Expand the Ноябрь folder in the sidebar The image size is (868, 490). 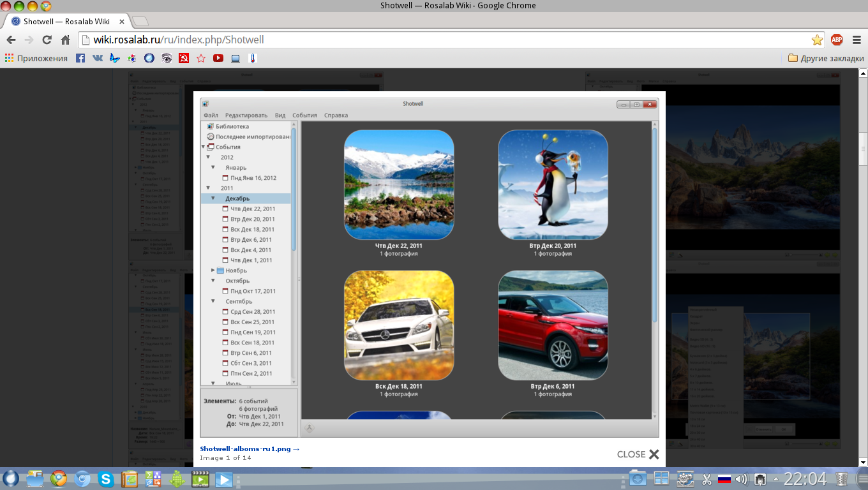pyautogui.click(x=213, y=271)
